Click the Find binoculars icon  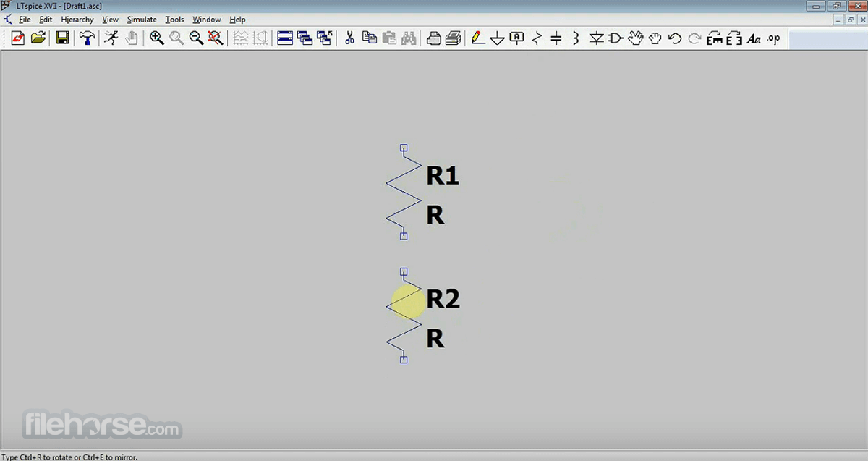coord(409,38)
